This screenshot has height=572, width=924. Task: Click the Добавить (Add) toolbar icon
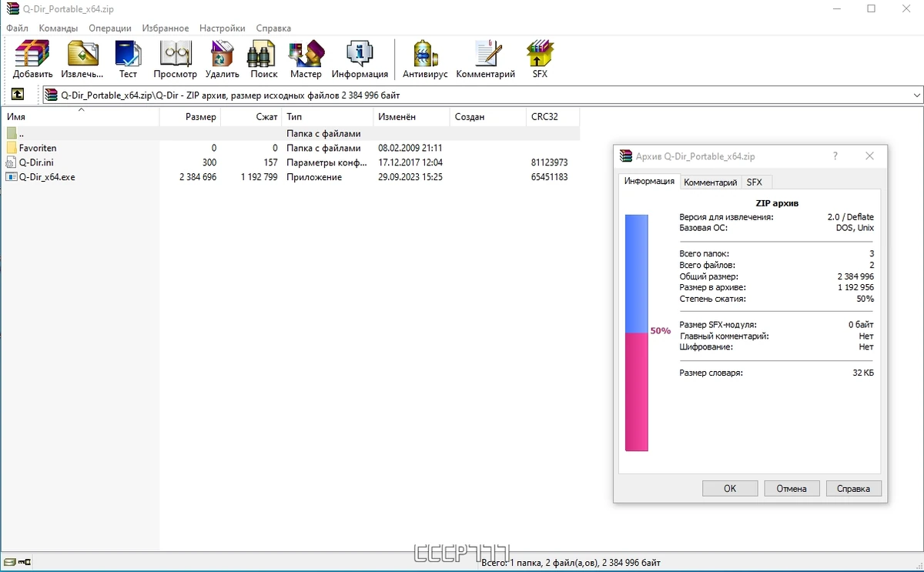[x=32, y=60]
